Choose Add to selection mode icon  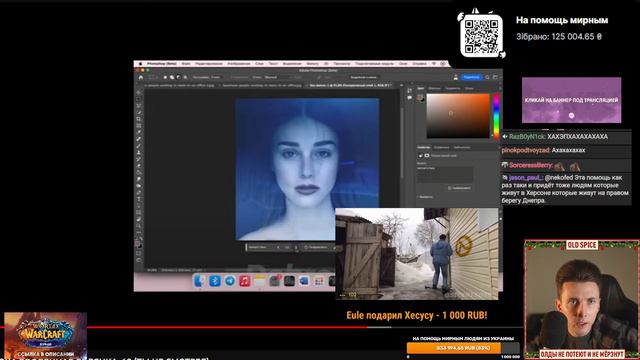[172, 77]
